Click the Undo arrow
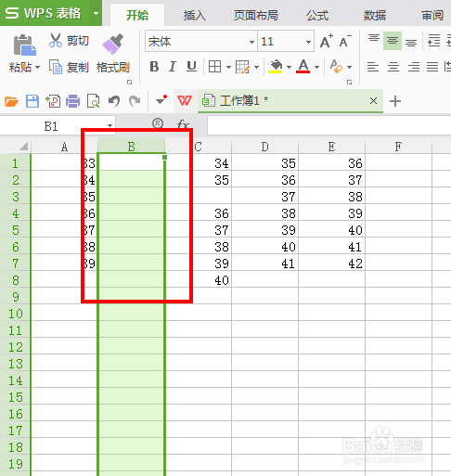The width and height of the screenshot is (451, 476). point(114,101)
